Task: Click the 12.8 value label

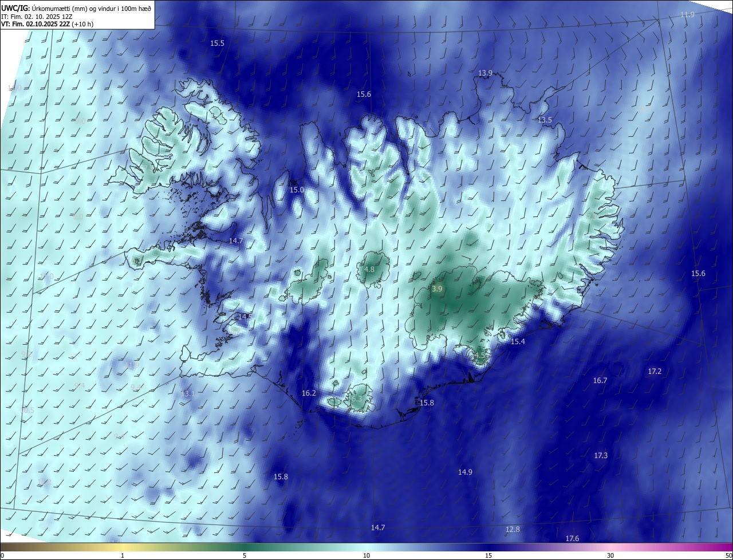Action: point(513,530)
